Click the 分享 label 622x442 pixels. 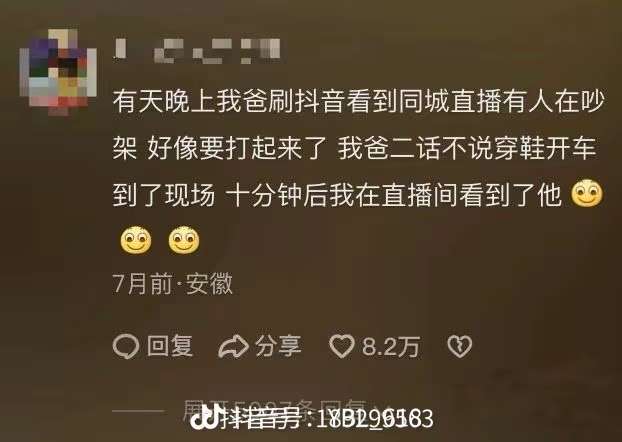click(278, 346)
